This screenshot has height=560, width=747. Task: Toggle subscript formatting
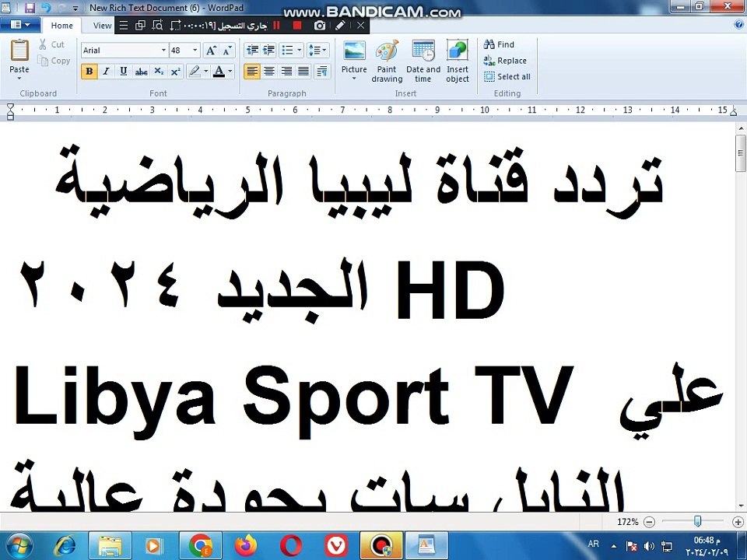[159, 72]
